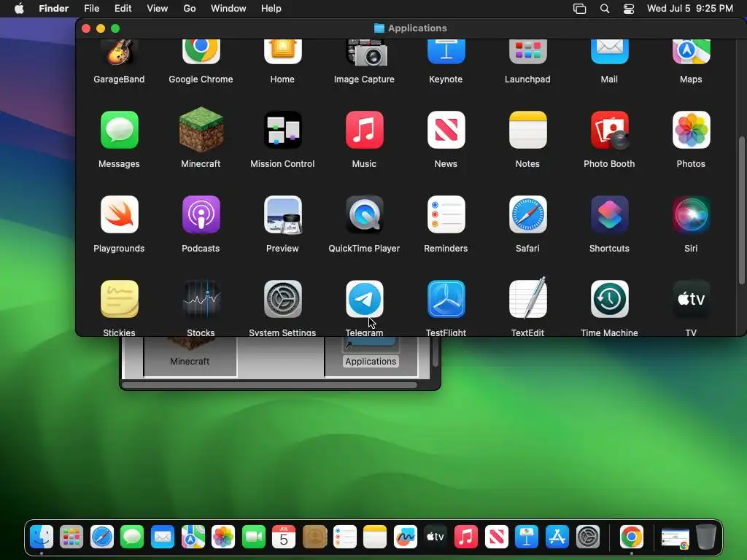Open Reminders in the Applications folder
Screen dimensions: 747x560
[446, 214]
